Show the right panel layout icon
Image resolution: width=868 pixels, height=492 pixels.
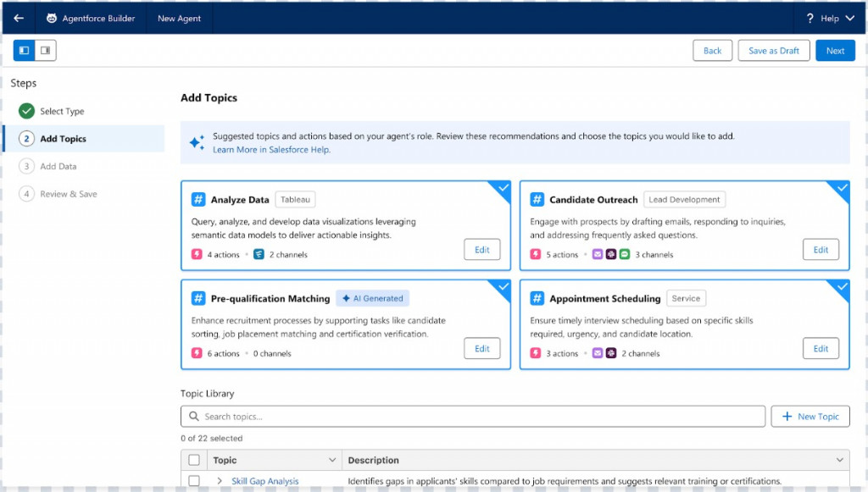click(46, 50)
